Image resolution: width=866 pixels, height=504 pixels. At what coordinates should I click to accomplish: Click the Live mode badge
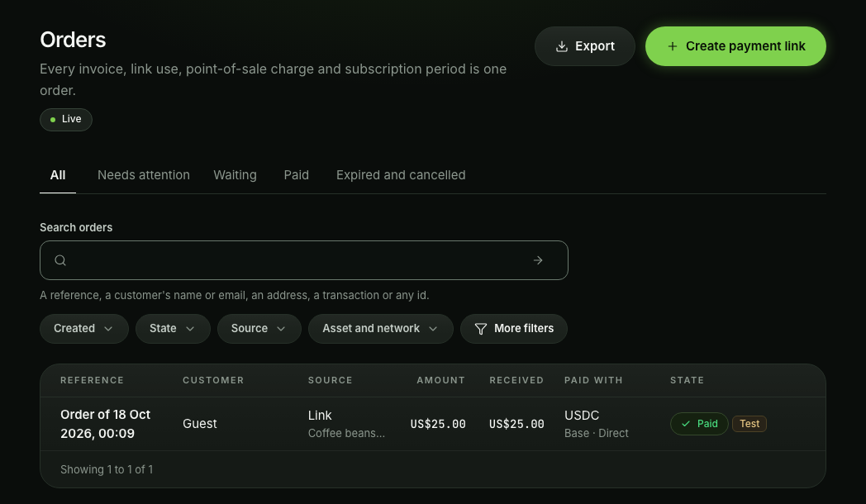(x=66, y=119)
